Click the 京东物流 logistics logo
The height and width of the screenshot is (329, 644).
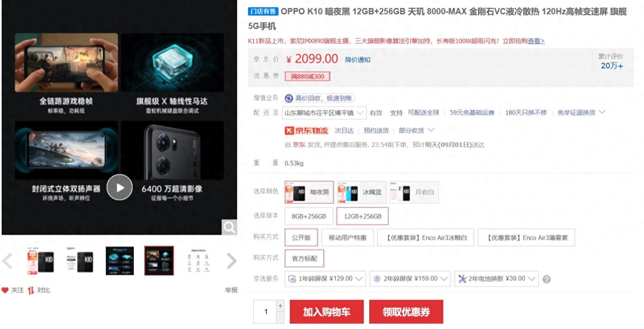point(307,131)
